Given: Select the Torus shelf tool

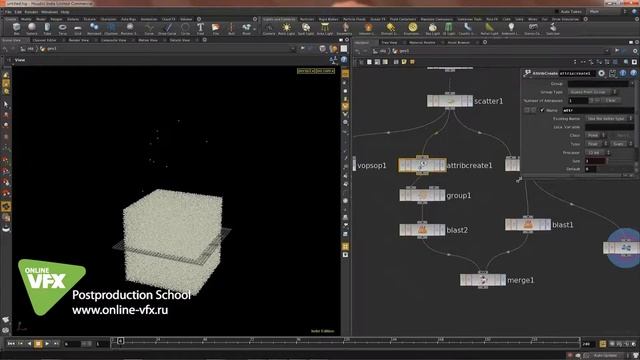Looking at the screenshot, I should 62,29.
